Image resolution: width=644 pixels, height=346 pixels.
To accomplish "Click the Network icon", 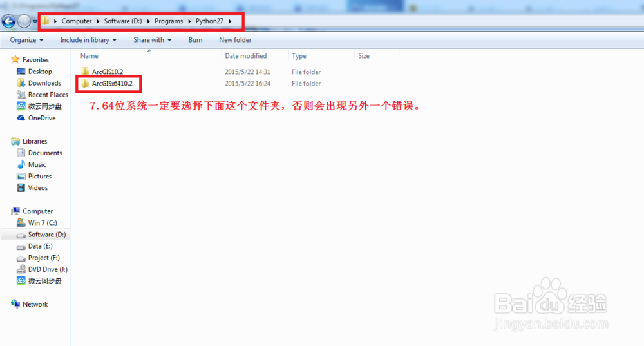I will click(x=15, y=304).
